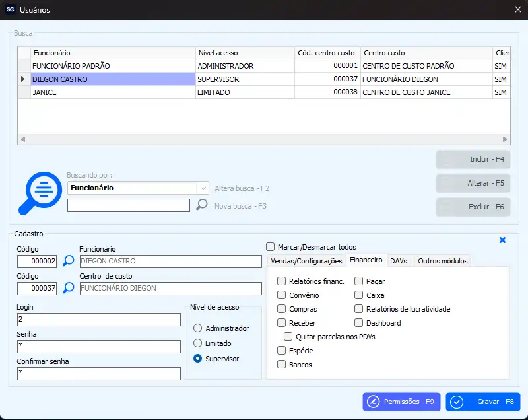Click the magnifier icon beside Funcionário code field
The image size is (528, 420).
[x=69, y=262]
